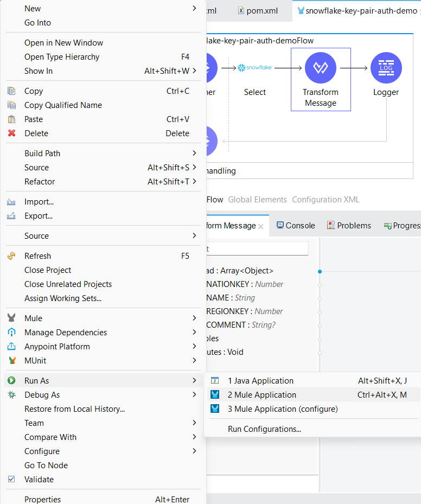Screen dimensions: 421x504
Task: Click the Snowflake Select connector icon
Action: [x=254, y=68]
